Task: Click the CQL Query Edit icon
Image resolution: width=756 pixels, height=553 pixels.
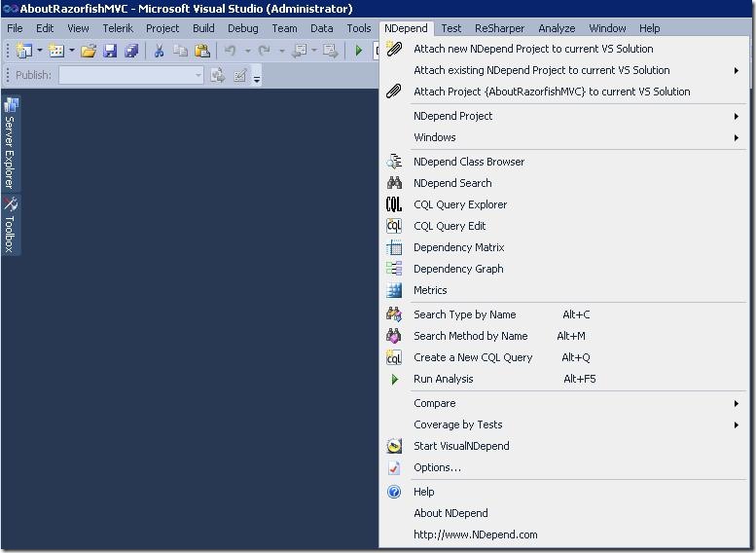Action: click(394, 225)
